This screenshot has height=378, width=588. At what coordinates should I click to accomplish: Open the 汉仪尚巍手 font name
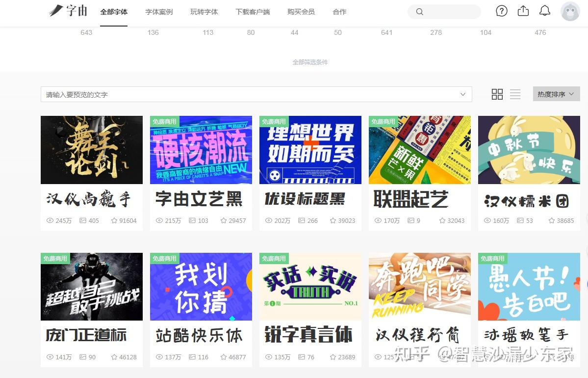tap(88, 199)
